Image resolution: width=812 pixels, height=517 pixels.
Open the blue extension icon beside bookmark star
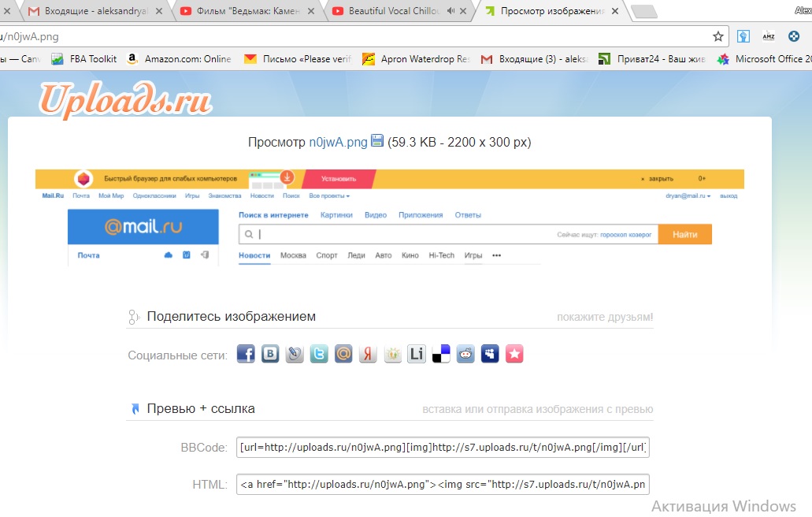(x=743, y=36)
